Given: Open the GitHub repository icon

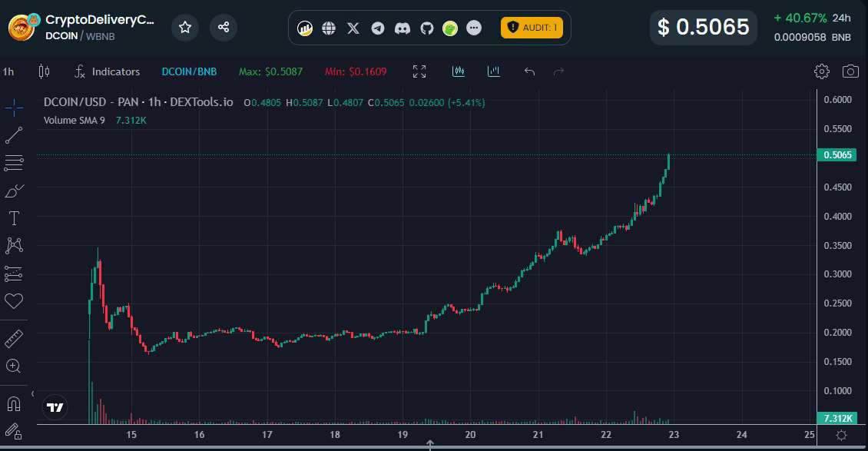Looking at the screenshot, I should 427,28.
